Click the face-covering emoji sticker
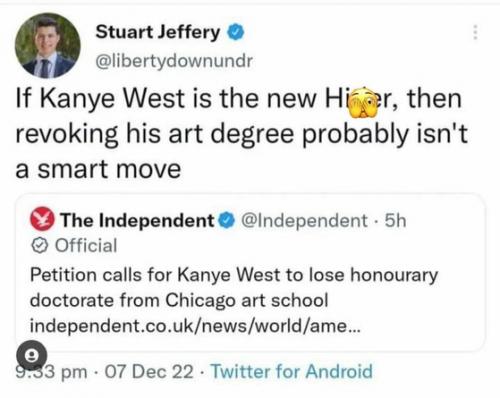500x398 pixels. (x=363, y=102)
